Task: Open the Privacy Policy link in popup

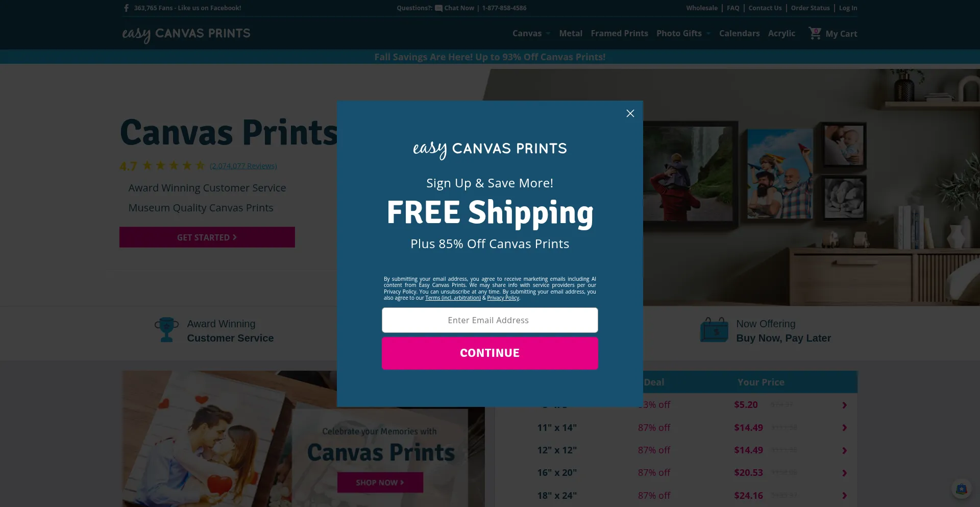Action: tap(503, 298)
